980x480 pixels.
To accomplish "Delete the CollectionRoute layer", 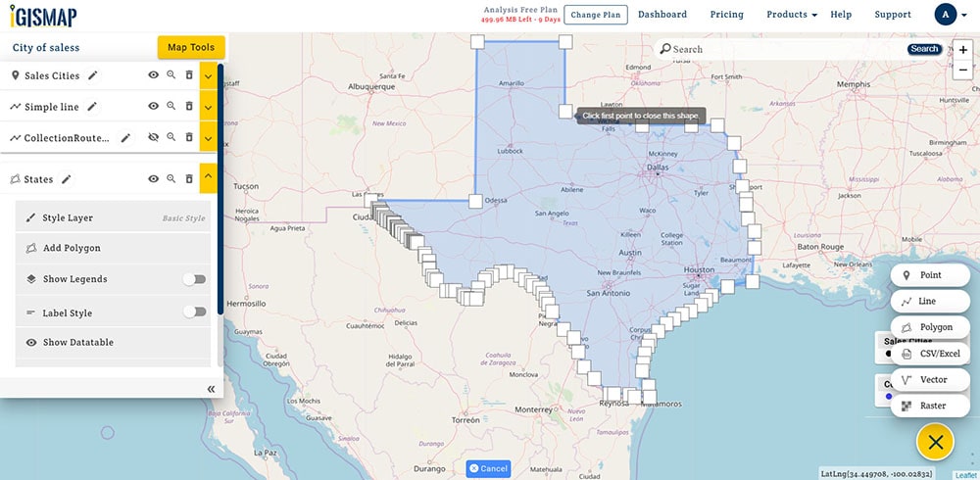I will click(189, 137).
